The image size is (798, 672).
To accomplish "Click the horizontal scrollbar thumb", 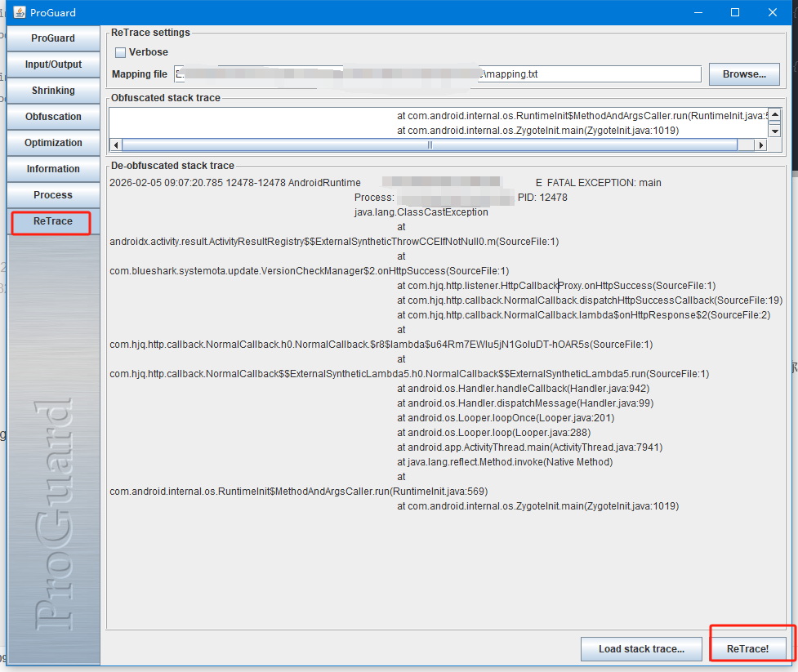I will click(430, 145).
